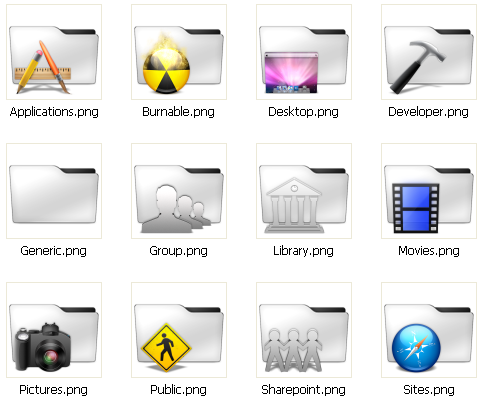Click the file name Library.png

(x=303, y=251)
